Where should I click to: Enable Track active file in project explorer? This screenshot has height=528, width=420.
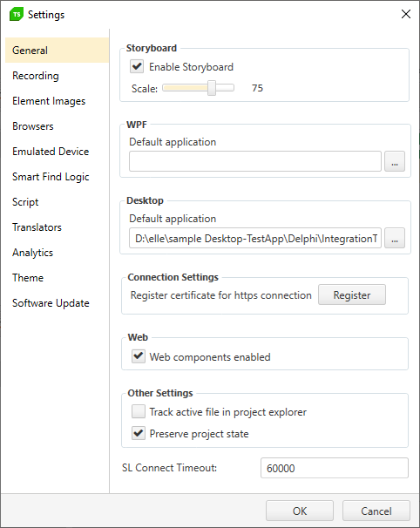pyautogui.click(x=139, y=411)
